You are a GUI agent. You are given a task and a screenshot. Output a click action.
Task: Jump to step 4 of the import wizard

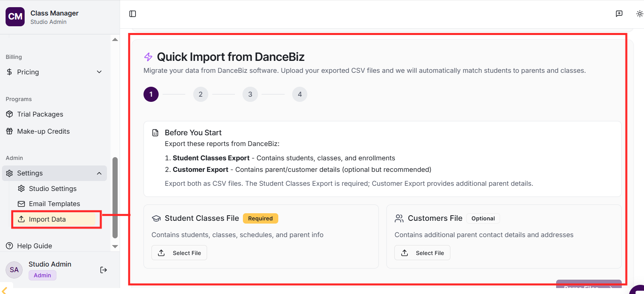pyautogui.click(x=300, y=94)
